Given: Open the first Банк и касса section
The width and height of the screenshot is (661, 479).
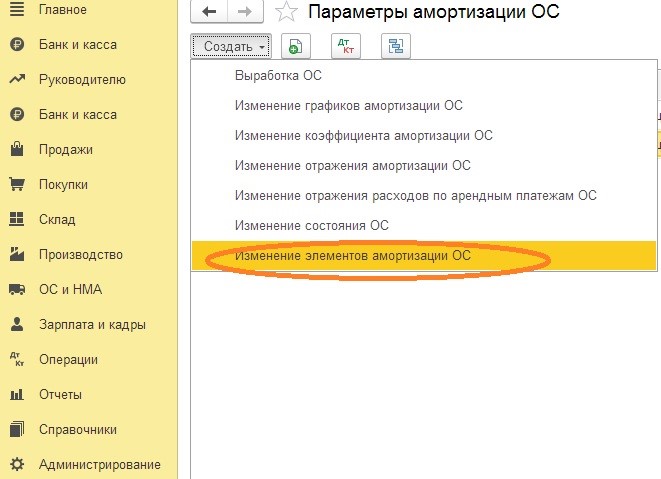Looking at the screenshot, I should coord(78,44).
